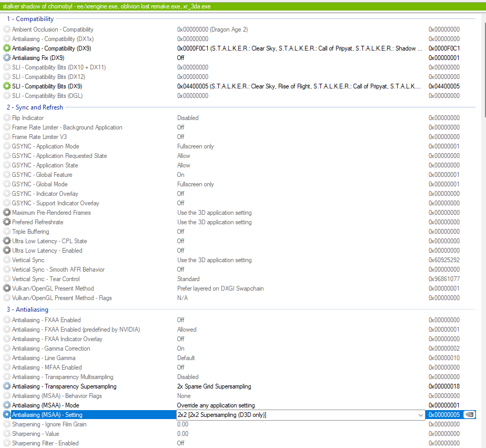Viewport: 486px width, 448px height.
Task: Click the faded gear beside GSYNC - Application Mode
Action: (7, 146)
